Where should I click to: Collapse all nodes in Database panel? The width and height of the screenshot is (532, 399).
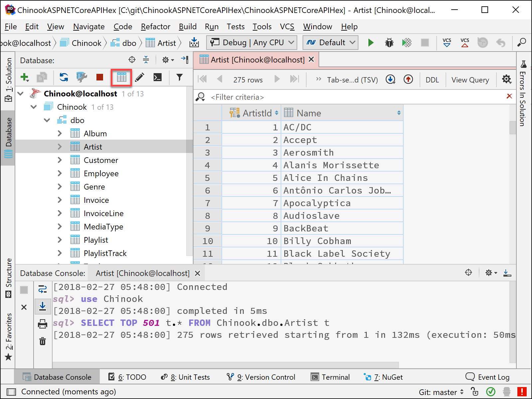[x=146, y=60]
